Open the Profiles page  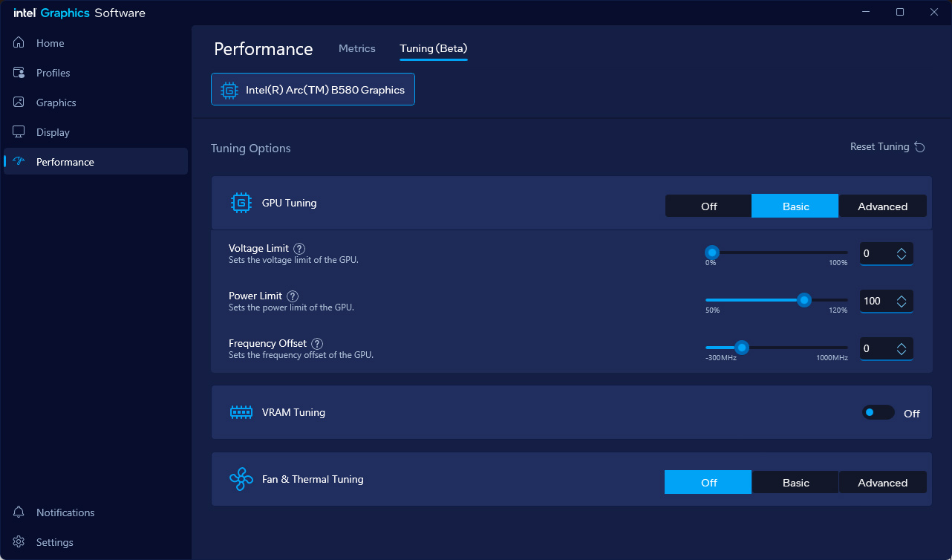click(x=96, y=73)
